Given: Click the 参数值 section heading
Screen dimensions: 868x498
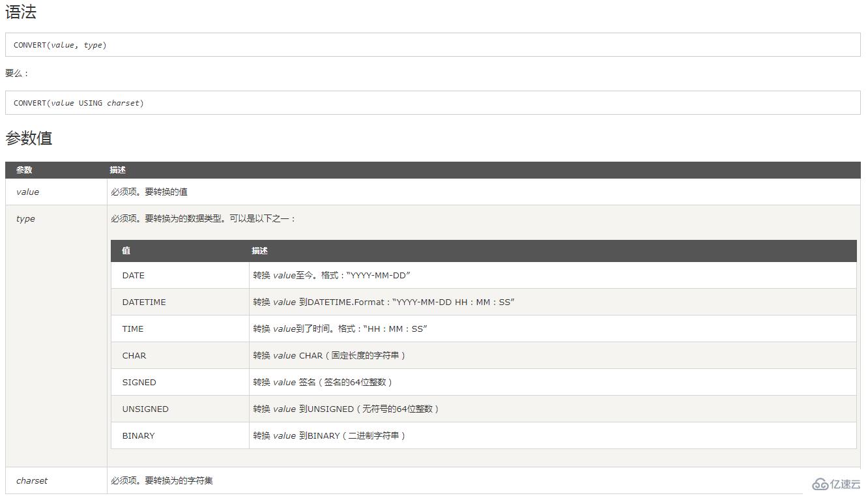Looking at the screenshot, I should [29, 138].
